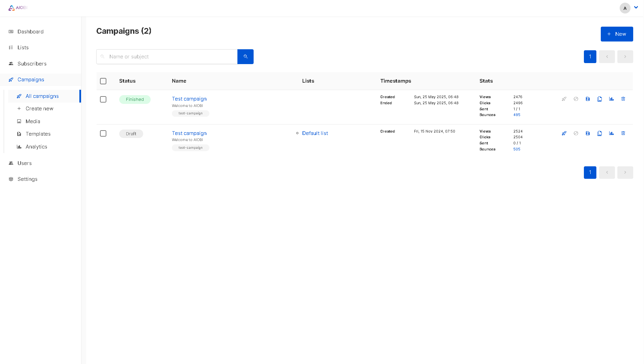Expand the Default list indicator dot
Image resolution: width=644 pixels, height=364 pixels.
[x=297, y=133]
